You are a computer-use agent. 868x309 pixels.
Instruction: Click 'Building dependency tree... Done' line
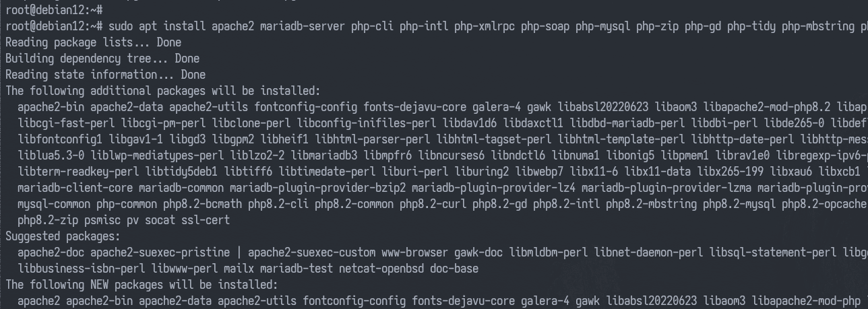102,59
